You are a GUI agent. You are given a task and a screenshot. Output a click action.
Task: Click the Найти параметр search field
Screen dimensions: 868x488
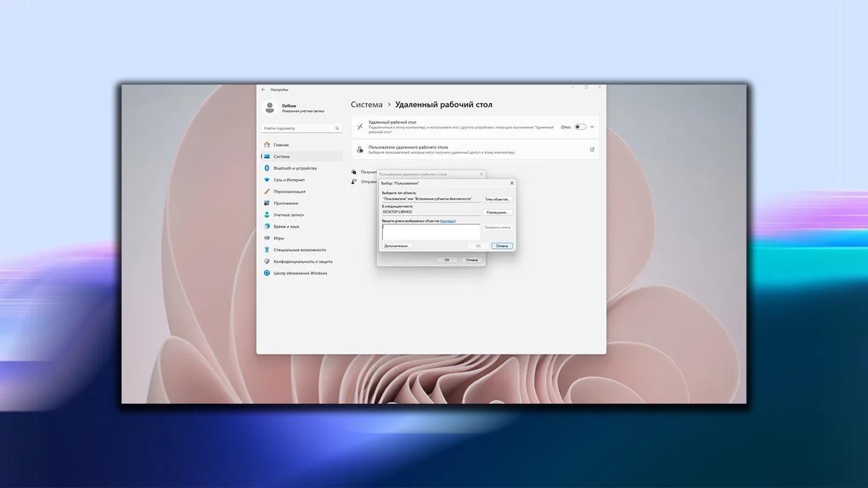[302, 128]
